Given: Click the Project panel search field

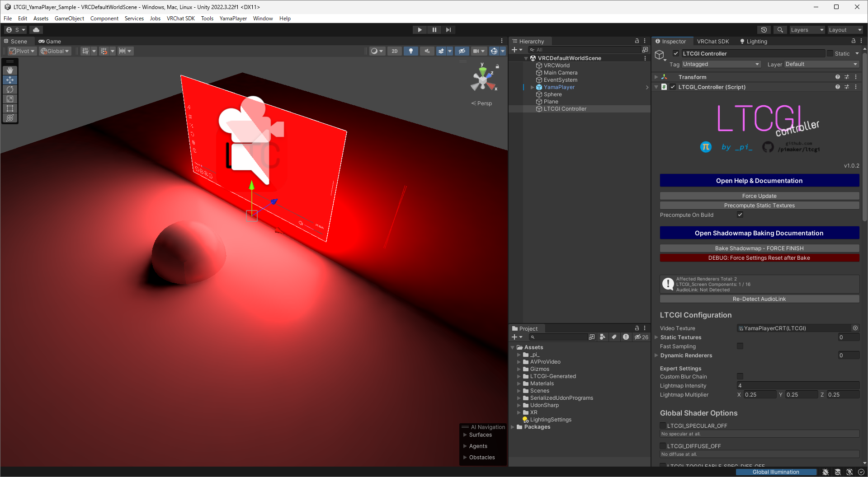Looking at the screenshot, I should point(561,337).
